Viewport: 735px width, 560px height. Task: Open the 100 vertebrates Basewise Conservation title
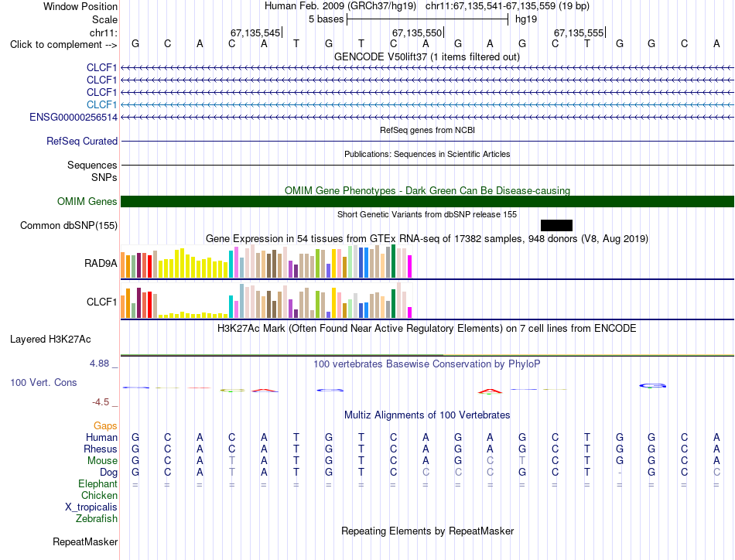pos(427,364)
